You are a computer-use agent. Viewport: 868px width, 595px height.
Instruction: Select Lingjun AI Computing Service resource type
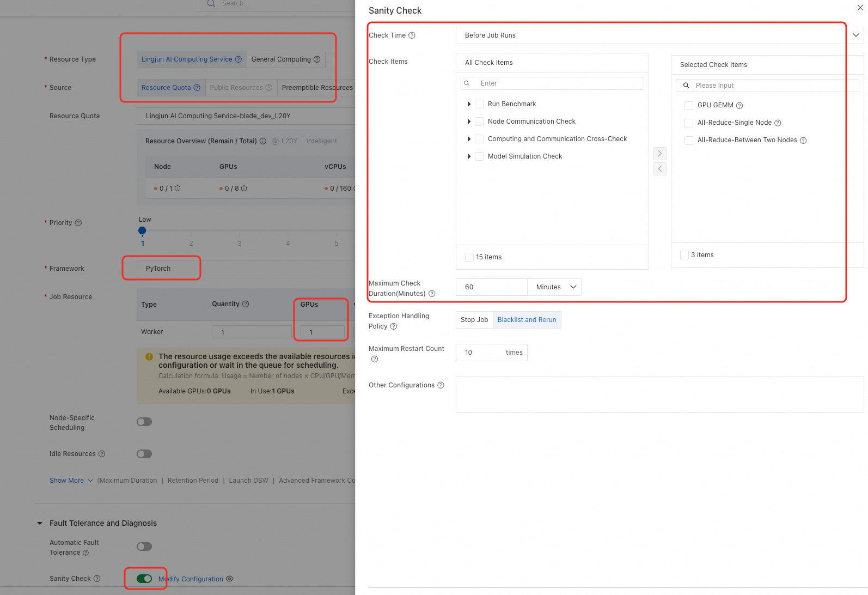pos(192,59)
